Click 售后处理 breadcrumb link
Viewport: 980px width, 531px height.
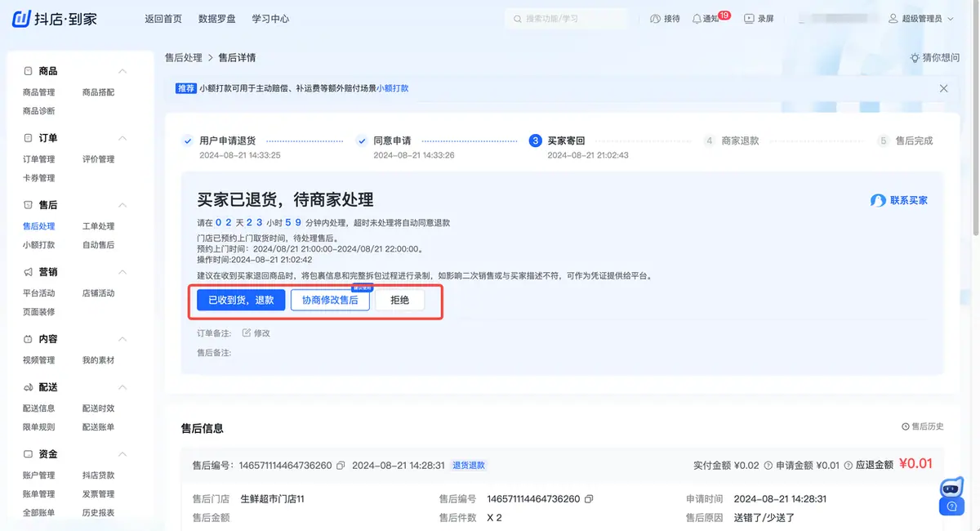pyautogui.click(x=184, y=58)
